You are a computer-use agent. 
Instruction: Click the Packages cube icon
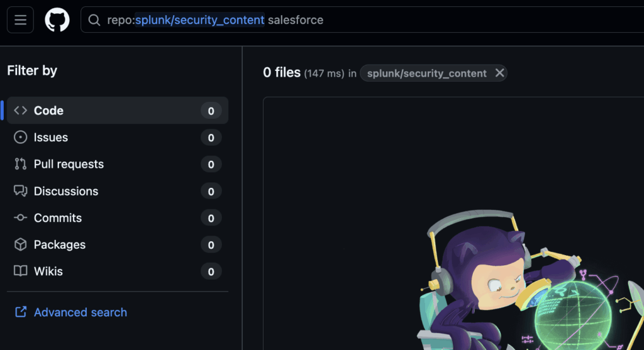[x=21, y=244]
